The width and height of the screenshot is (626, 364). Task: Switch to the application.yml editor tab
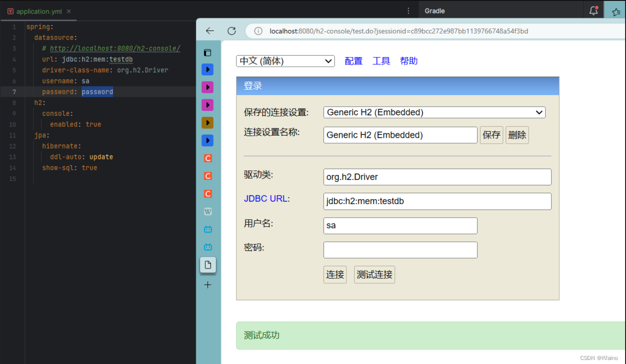coord(39,11)
